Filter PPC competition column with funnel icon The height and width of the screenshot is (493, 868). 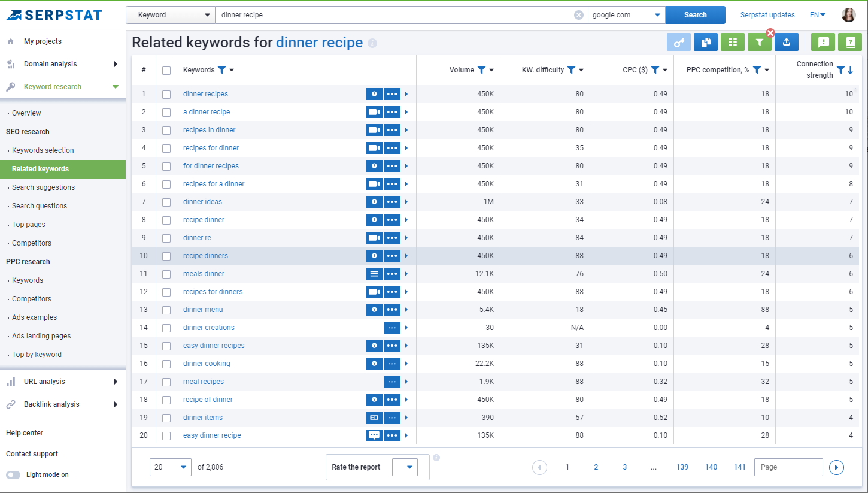pos(757,70)
